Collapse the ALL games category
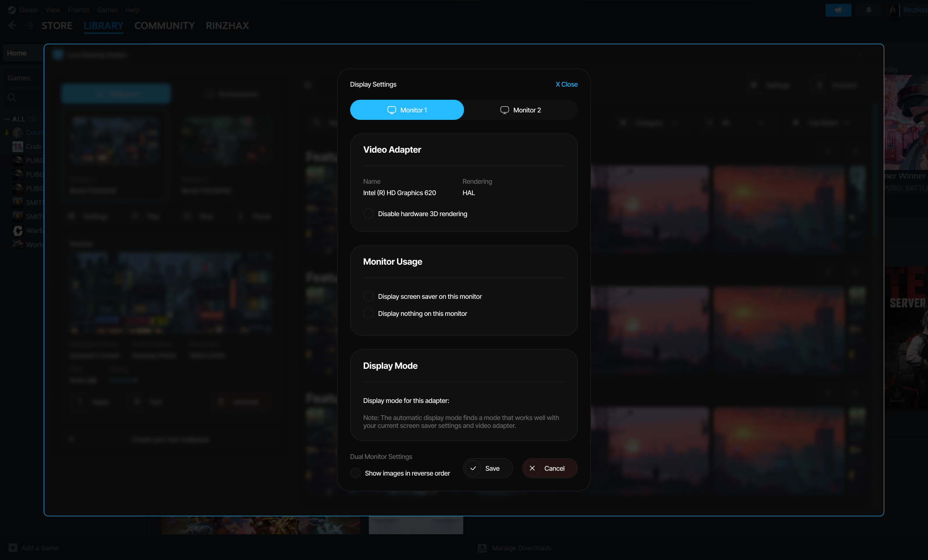 7,119
